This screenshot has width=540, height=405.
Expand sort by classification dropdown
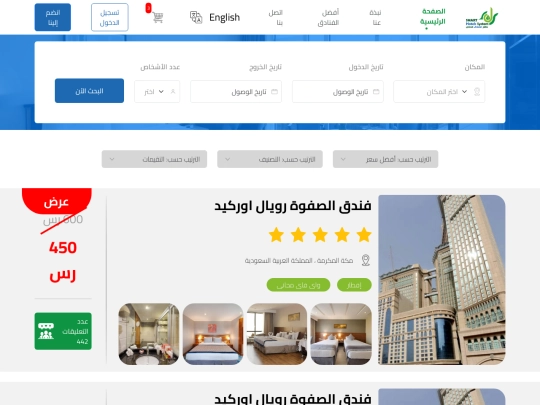click(x=270, y=159)
